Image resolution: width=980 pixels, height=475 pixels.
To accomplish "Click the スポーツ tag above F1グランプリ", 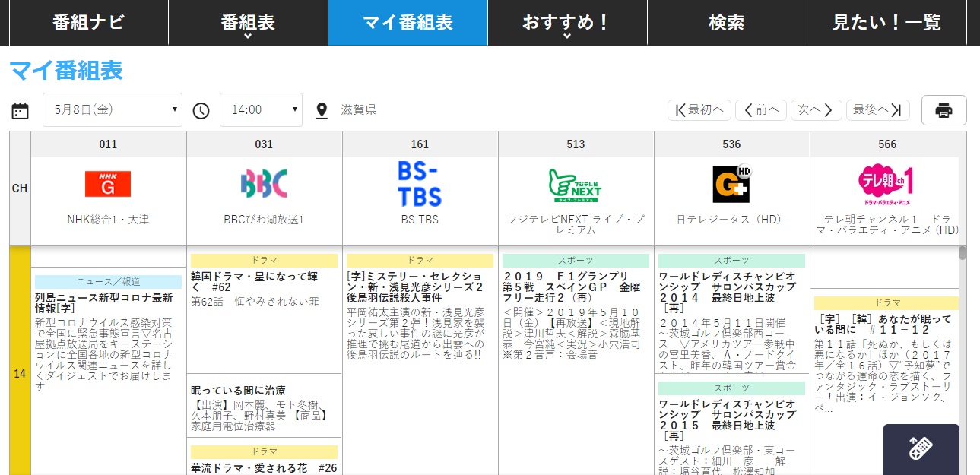I will click(576, 261).
